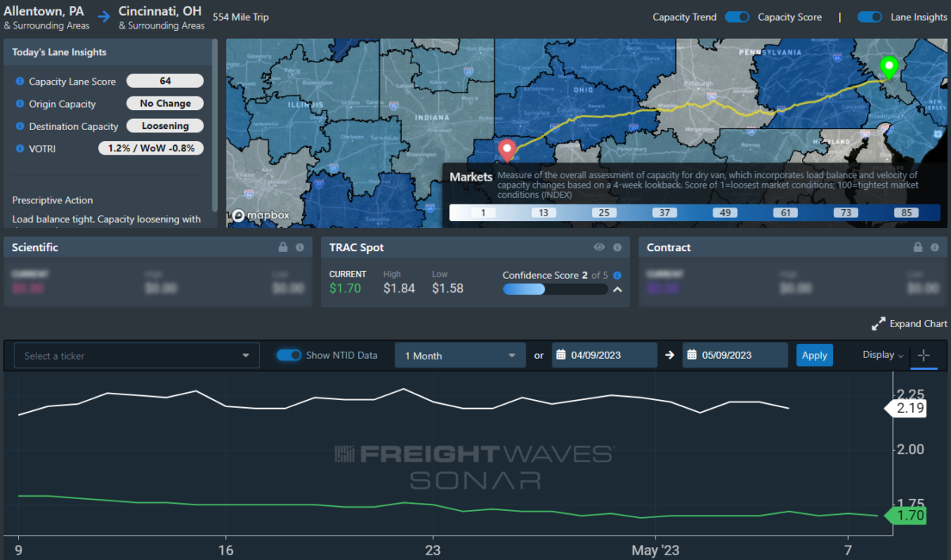The image size is (951, 560).
Task: Click the lock icon on Scientific panel
Action: coord(283,248)
